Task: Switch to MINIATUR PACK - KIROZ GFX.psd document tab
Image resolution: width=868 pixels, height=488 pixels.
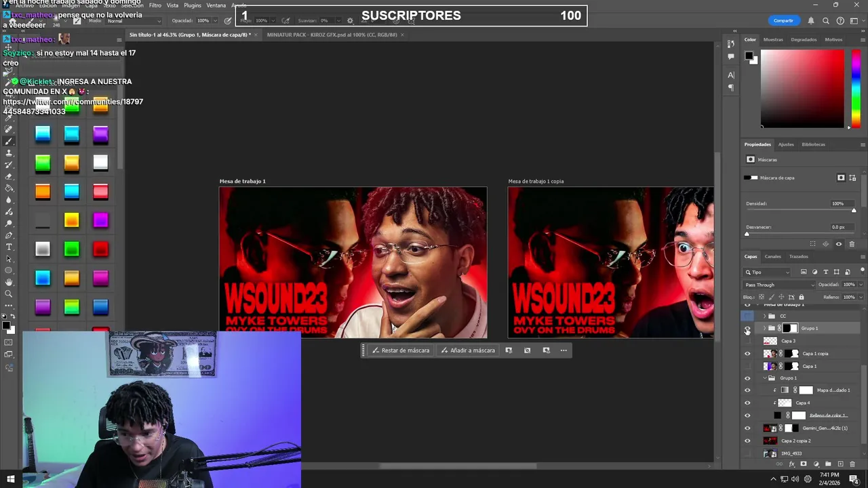Action: pos(332,35)
